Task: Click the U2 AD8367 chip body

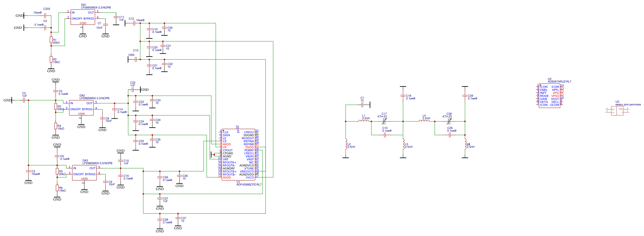Action: [x=549, y=96]
